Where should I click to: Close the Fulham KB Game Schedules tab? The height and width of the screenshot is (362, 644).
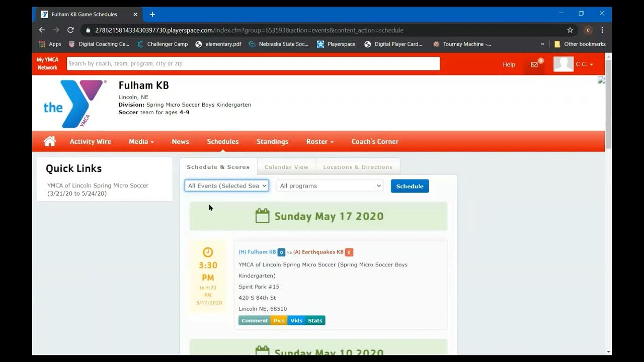coord(135,15)
